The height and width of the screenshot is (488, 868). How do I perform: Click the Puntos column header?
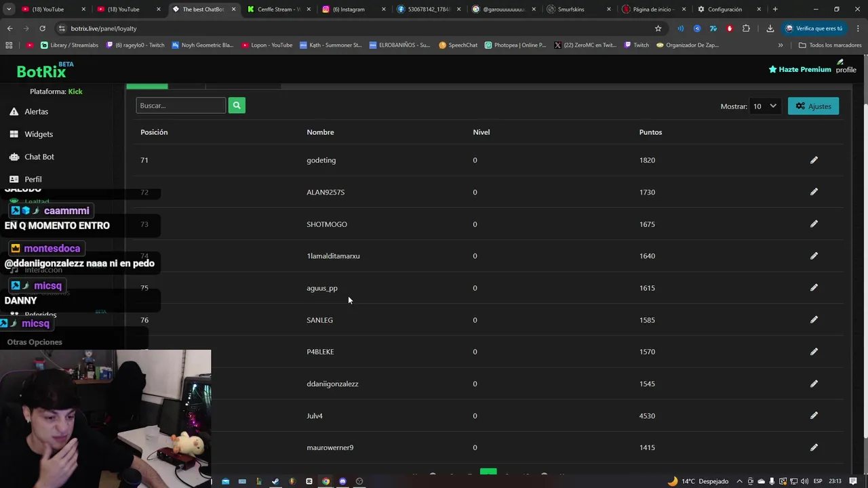tap(650, 132)
